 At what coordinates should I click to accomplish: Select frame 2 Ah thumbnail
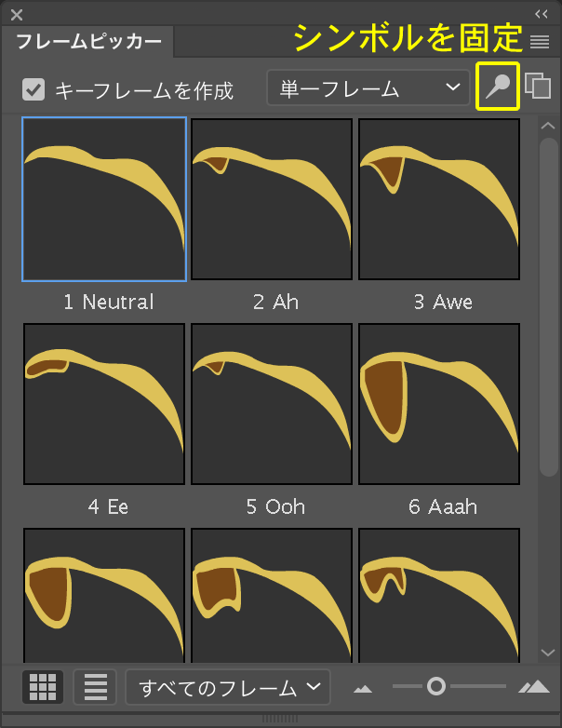tap(272, 199)
